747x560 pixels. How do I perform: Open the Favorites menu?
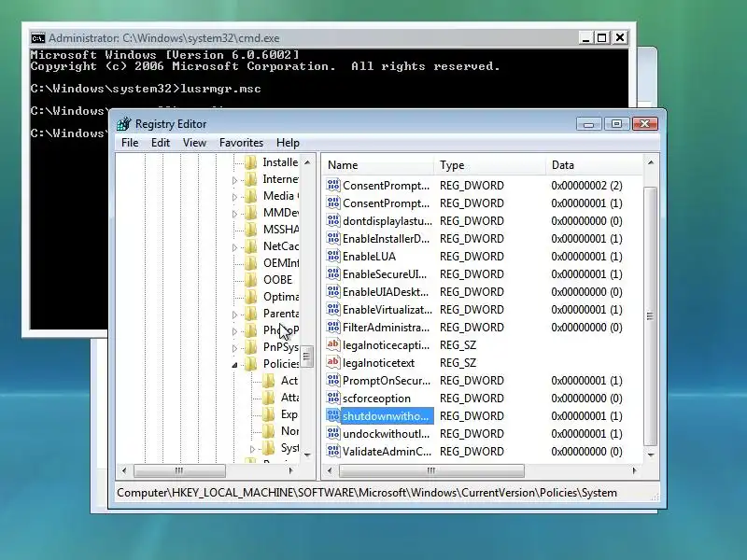click(x=241, y=143)
